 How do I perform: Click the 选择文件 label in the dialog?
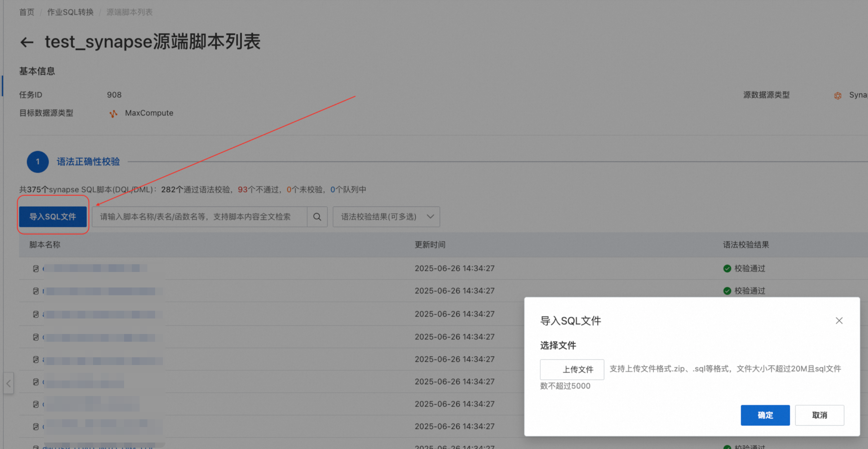pyautogui.click(x=558, y=345)
